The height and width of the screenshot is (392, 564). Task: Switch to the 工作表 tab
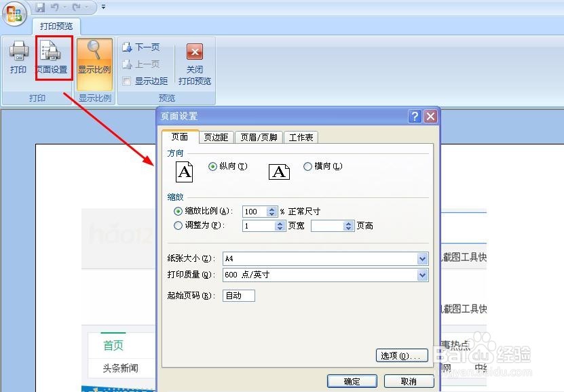pyautogui.click(x=301, y=137)
